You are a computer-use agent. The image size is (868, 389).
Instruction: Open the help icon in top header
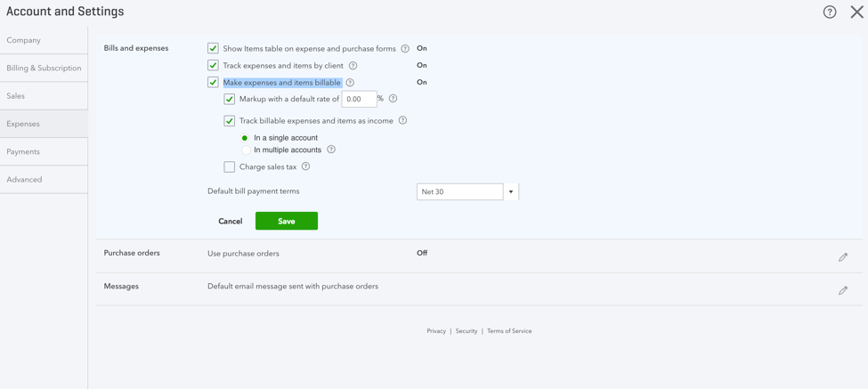[829, 12]
